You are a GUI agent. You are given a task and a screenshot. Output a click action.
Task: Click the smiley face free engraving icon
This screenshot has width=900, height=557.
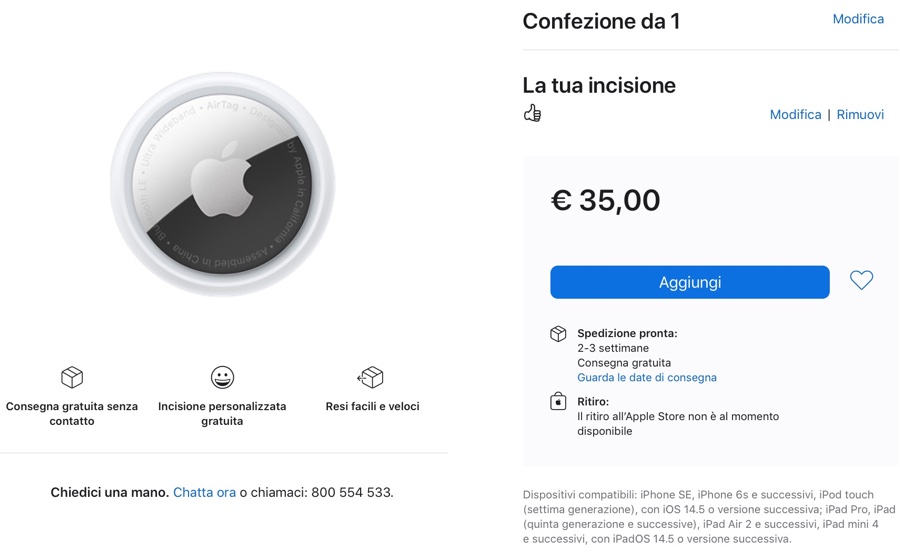click(x=222, y=377)
